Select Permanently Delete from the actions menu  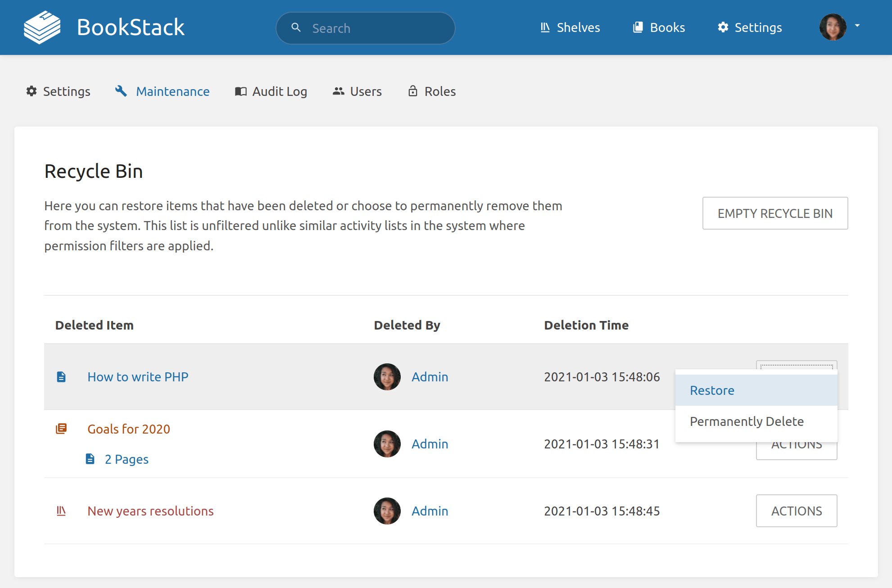pyautogui.click(x=756, y=421)
